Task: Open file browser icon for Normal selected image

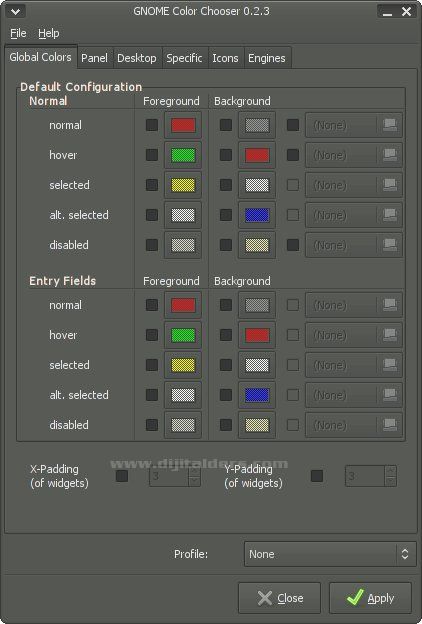Action: tap(390, 185)
